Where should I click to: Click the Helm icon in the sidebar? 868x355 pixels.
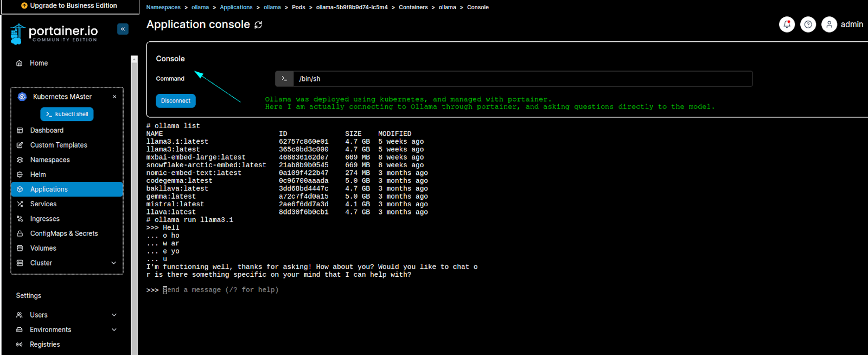(x=20, y=174)
